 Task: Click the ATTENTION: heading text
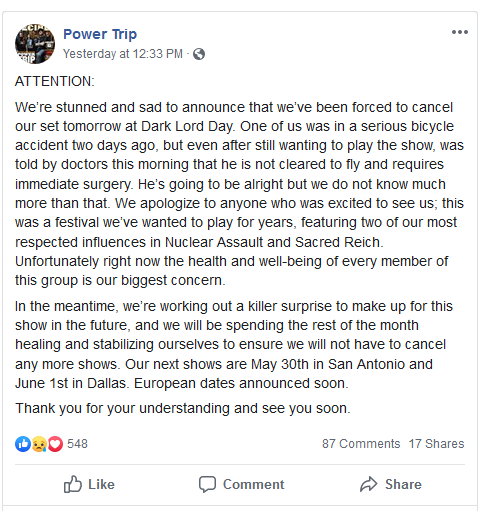[55, 81]
